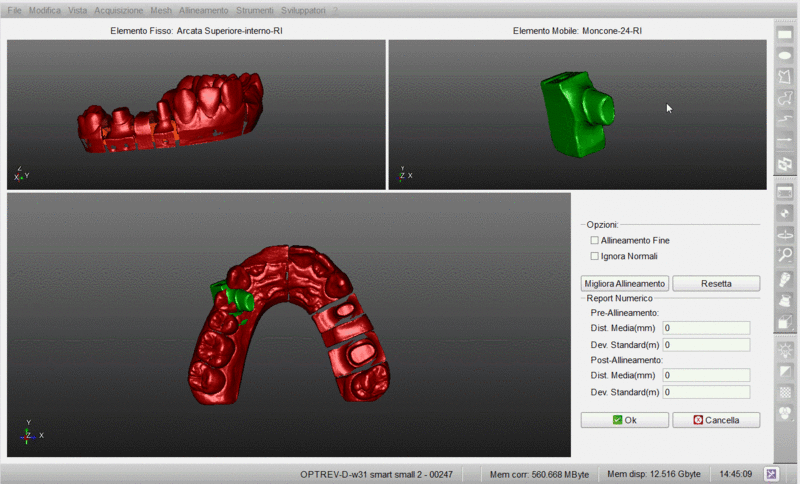Confirm alignment with the Ok button
The width and height of the screenshot is (800, 484).
tap(624, 420)
